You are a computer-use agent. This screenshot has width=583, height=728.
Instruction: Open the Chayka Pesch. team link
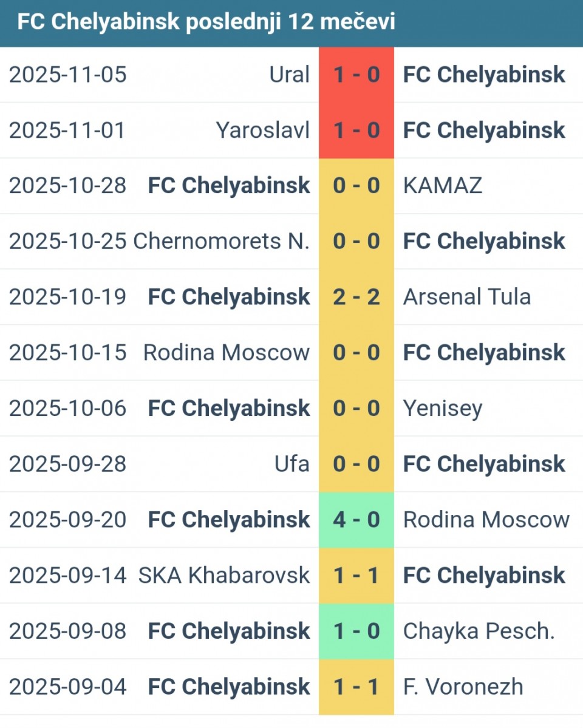[x=479, y=631]
